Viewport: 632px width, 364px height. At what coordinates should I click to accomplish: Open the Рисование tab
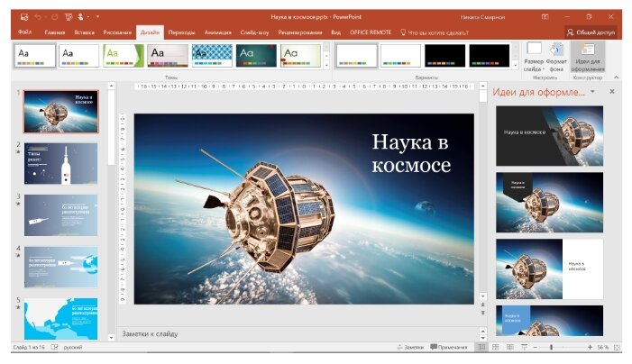(x=117, y=32)
